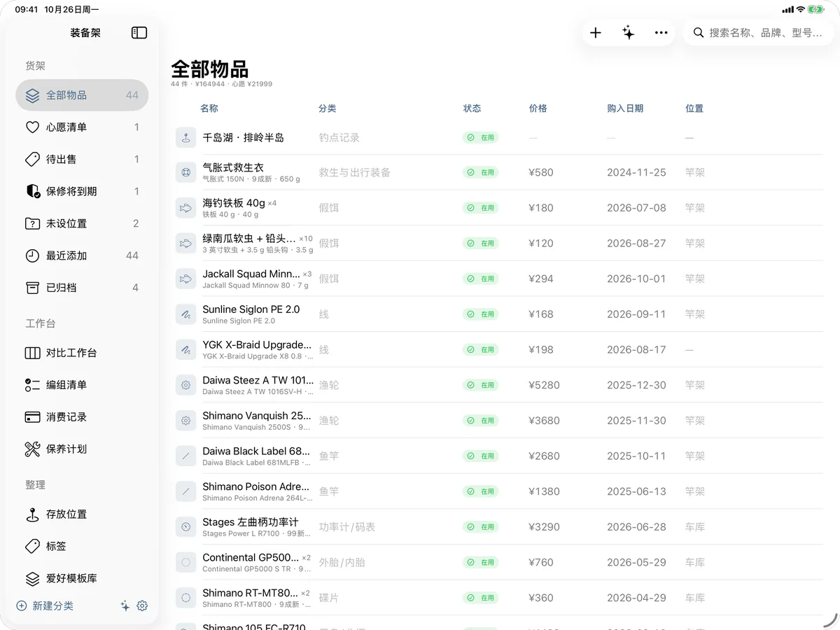Click category 救生与出行装备 cell
This screenshot has height=630, width=840.
(x=354, y=172)
